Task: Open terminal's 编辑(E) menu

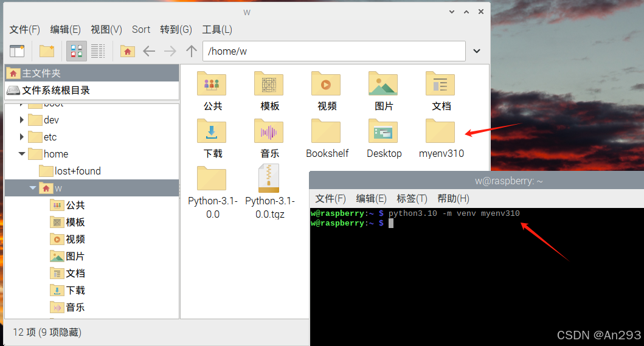Action: click(x=371, y=199)
